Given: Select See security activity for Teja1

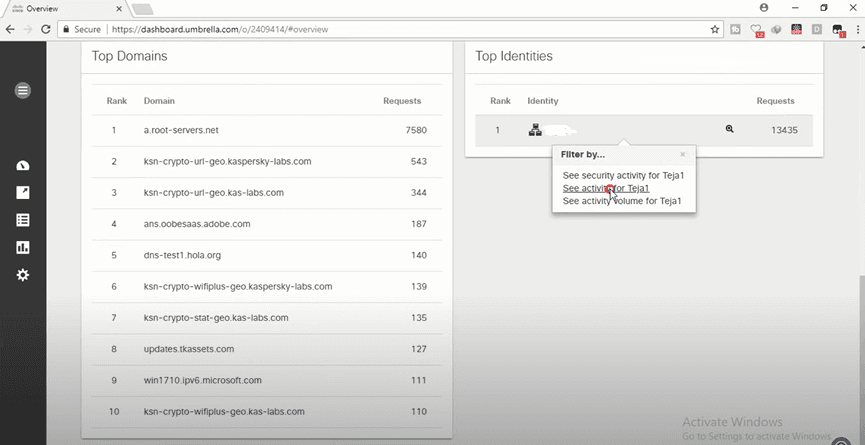Looking at the screenshot, I should (x=623, y=175).
